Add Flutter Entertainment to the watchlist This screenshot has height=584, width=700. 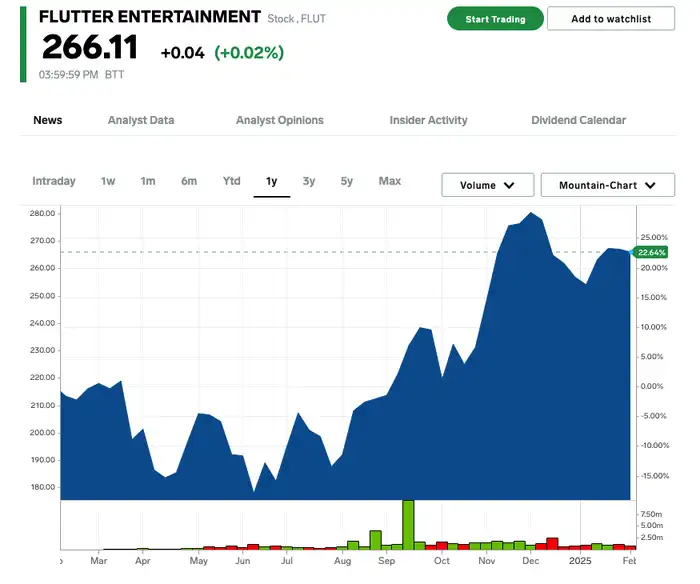pos(611,19)
